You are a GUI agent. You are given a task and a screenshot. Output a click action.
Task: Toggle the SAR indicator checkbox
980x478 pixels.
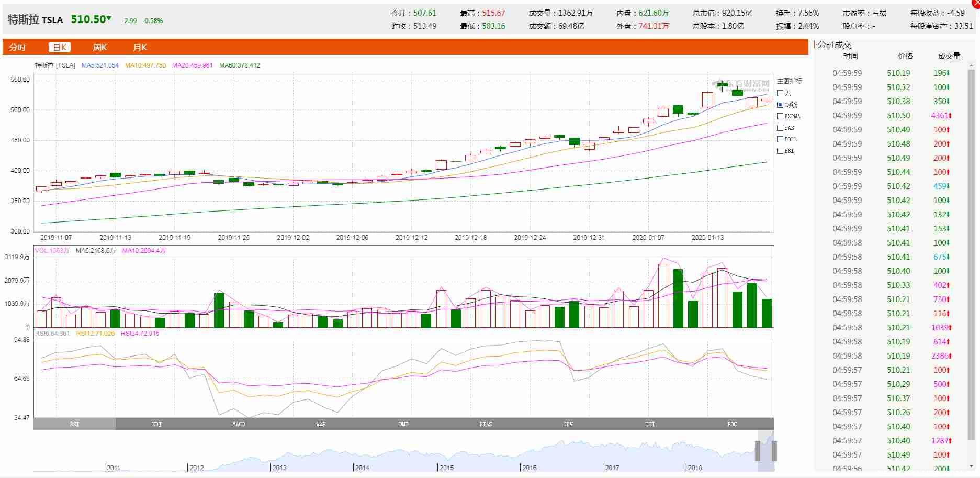[780, 128]
